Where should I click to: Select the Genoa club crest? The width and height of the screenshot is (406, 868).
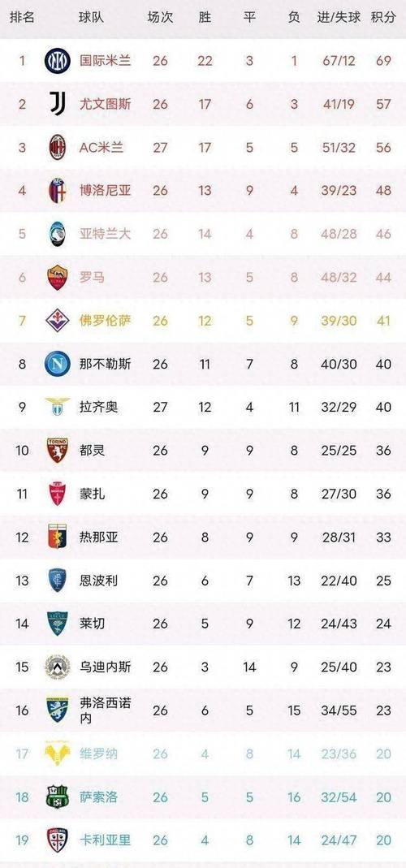58,537
